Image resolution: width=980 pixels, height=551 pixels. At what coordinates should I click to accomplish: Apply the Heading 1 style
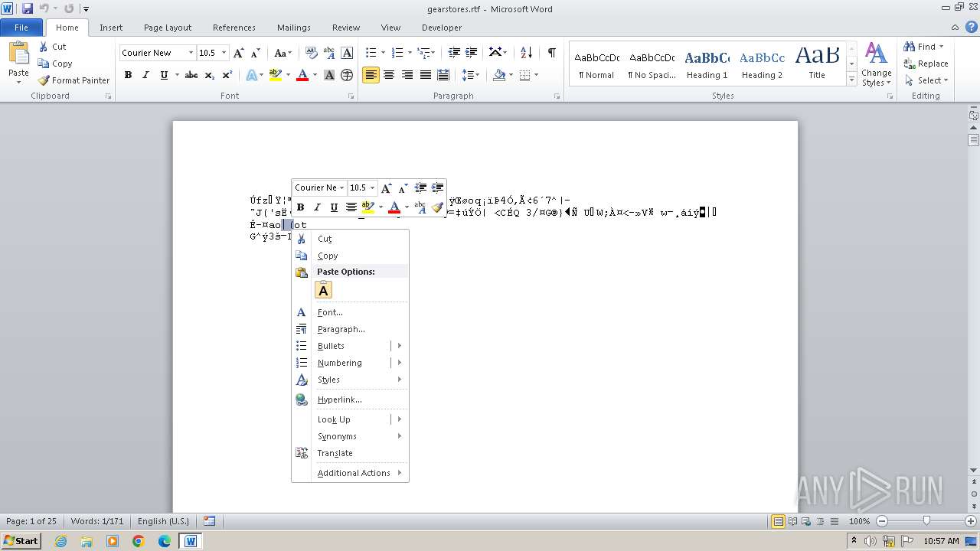tap(707, 64)
